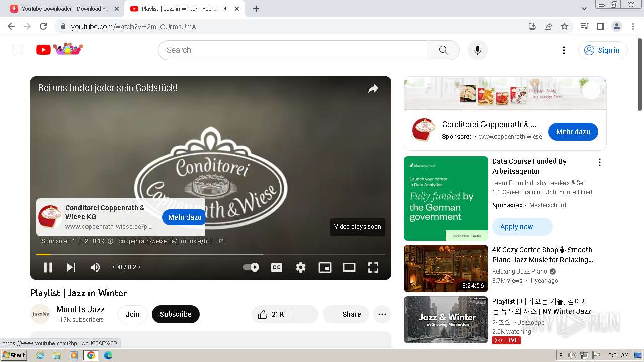Skip to next video in player
This screenshot has height=362, width=644.
(71, 267)
